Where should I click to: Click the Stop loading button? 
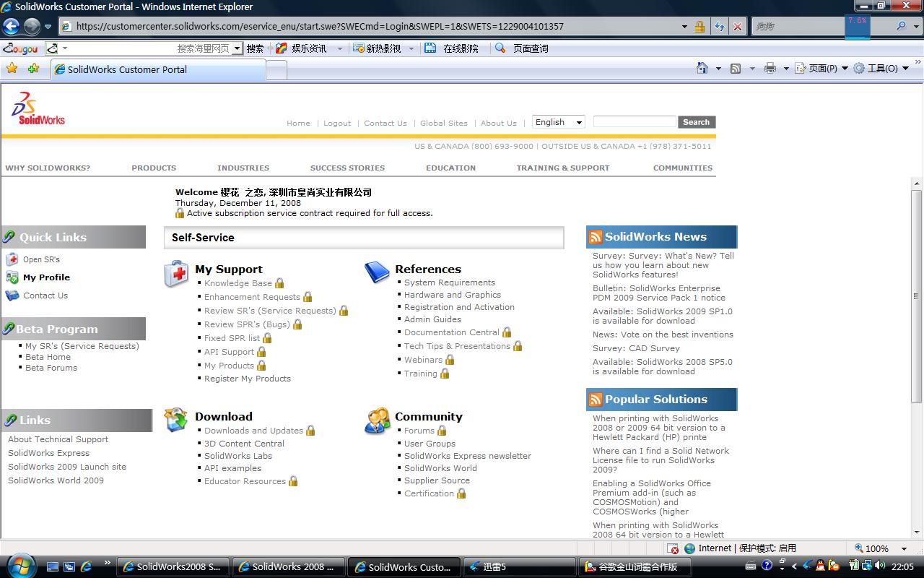pos(737,27)
